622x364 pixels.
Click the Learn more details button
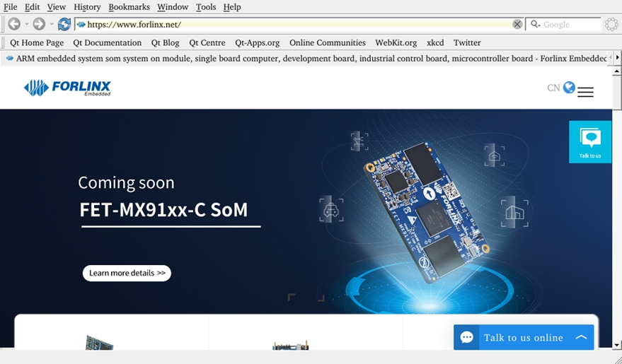point(127,273)
